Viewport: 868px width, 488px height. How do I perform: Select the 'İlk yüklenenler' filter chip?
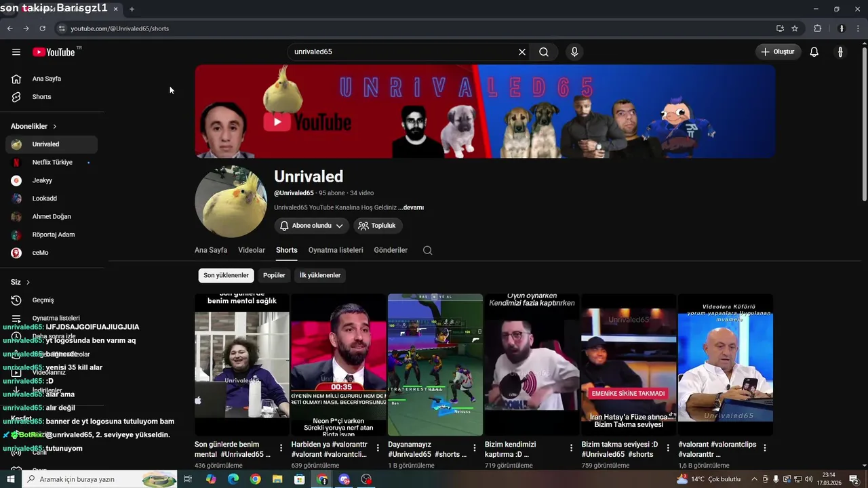[x=320, y=275]
